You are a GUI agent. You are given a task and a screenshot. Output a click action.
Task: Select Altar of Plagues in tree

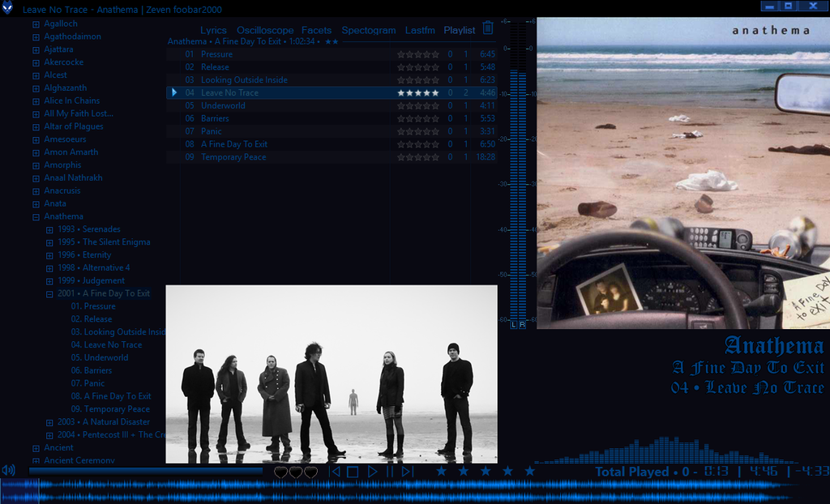(74, 126)
